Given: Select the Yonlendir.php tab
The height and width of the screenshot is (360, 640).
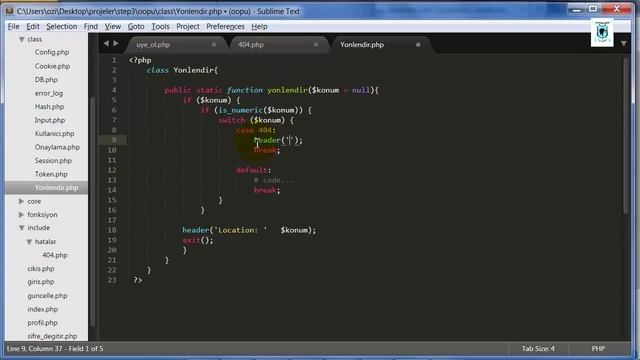Looking at the screenshot, I should pos(362,44).
